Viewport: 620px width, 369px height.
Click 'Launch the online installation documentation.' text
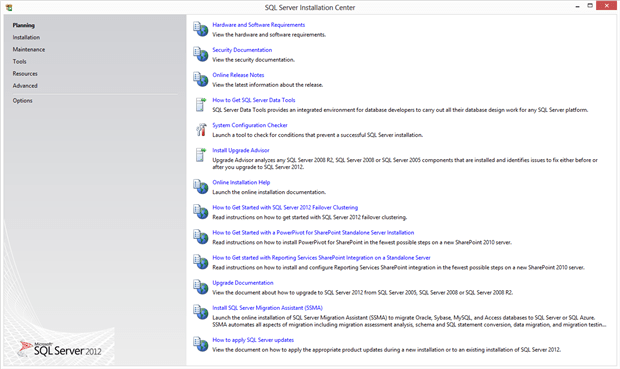(269, 192)
